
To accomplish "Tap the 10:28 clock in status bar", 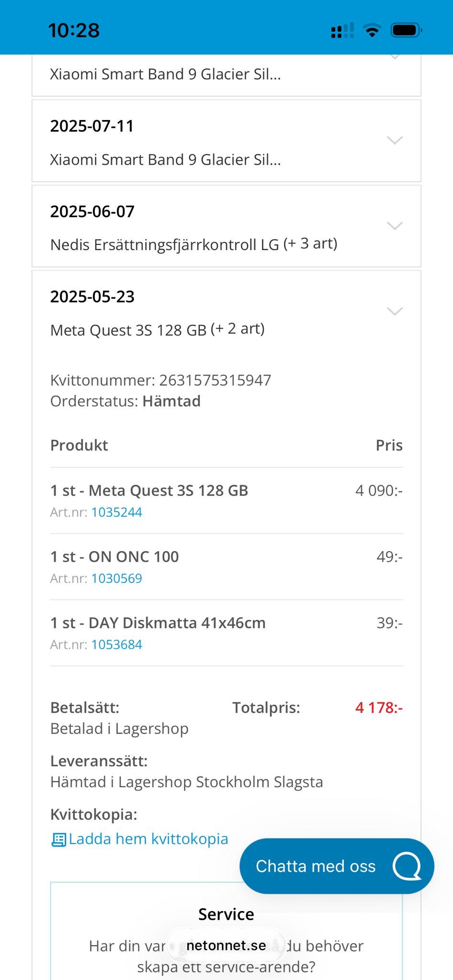I will coord(74,31).
